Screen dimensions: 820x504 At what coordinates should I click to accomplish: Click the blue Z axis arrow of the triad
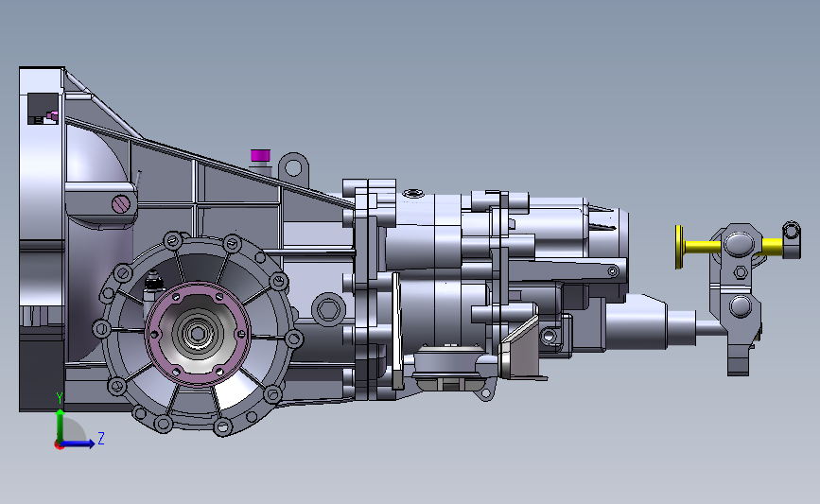coord(79,443)
